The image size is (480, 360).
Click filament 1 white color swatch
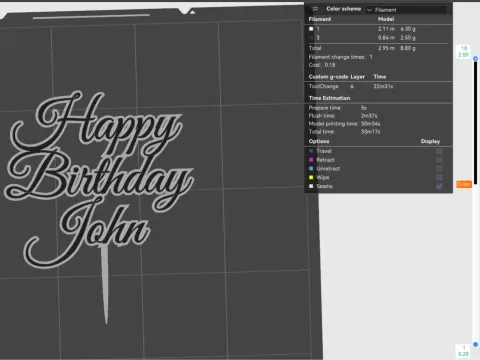(x=311, y=29)
